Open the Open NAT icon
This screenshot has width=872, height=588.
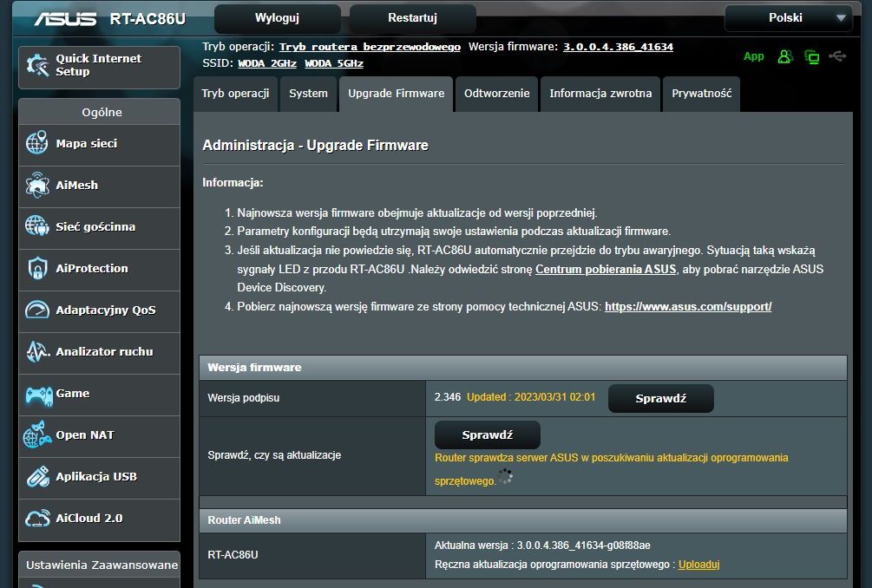(37, 435)
